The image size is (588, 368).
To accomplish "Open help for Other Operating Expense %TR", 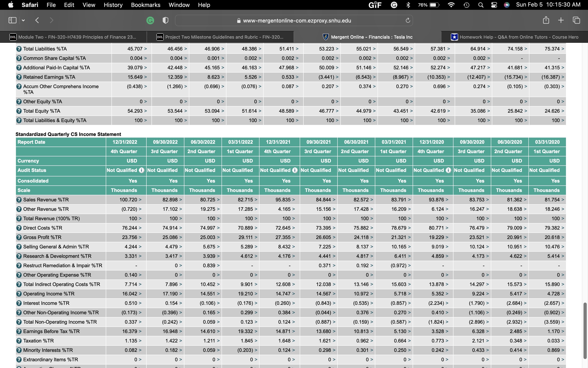I will pyautogui.click(x=19, y=275).
